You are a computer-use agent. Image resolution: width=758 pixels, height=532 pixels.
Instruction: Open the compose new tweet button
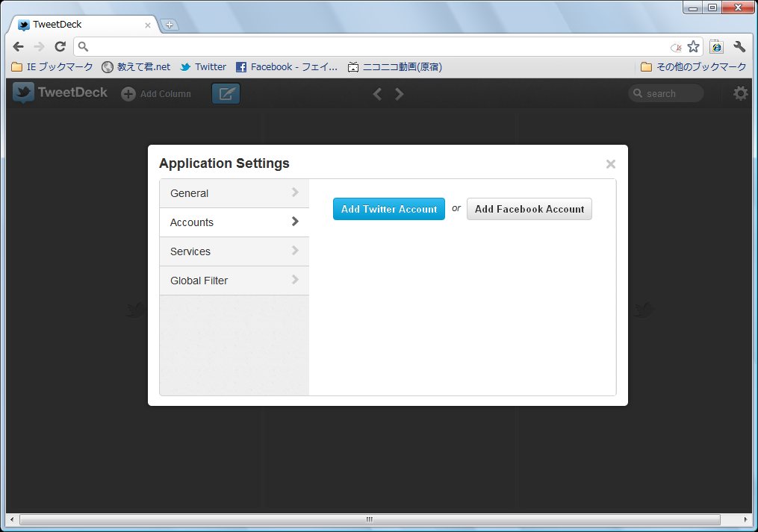226,94
